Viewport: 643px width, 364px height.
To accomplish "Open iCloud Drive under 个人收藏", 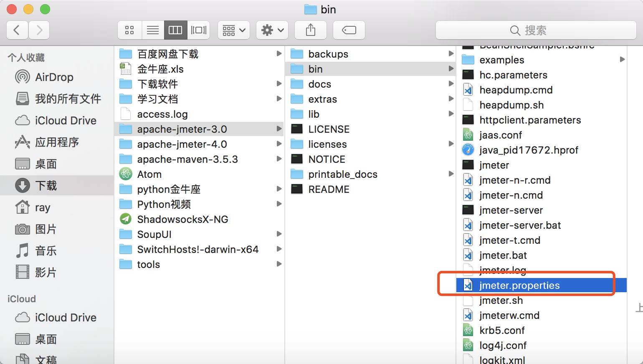I will coord(57,121).
